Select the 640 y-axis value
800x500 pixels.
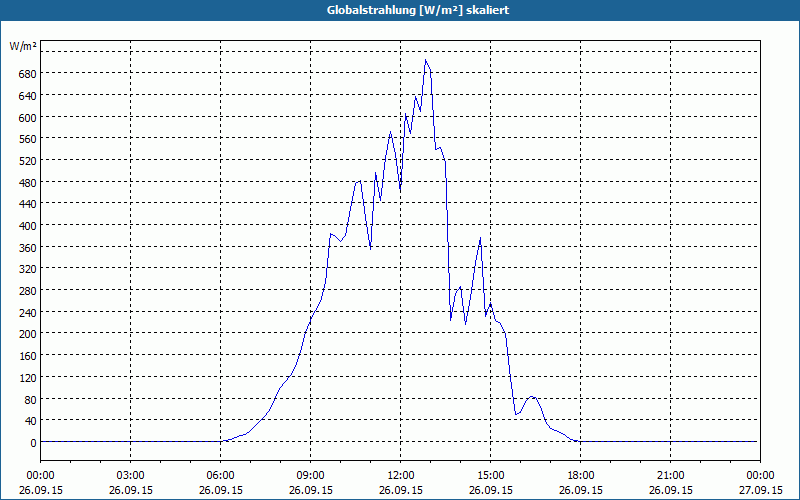27,96
